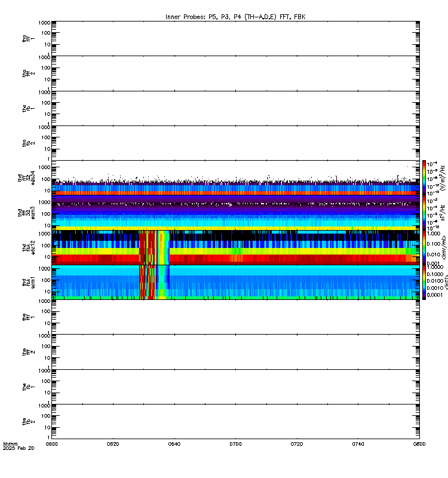Click the '(V/m)²/Hz' color bar unit label

443,177
